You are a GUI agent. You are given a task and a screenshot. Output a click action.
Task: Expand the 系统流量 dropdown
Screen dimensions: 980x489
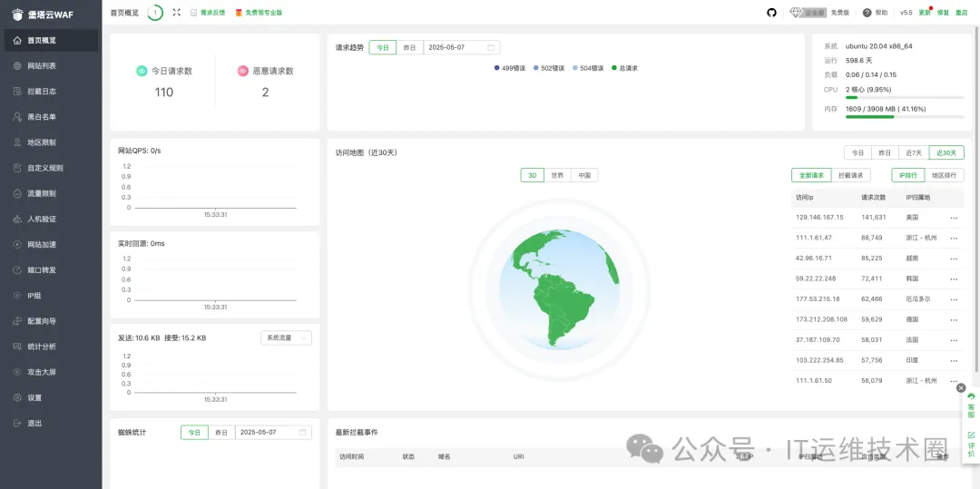[286, 337]
